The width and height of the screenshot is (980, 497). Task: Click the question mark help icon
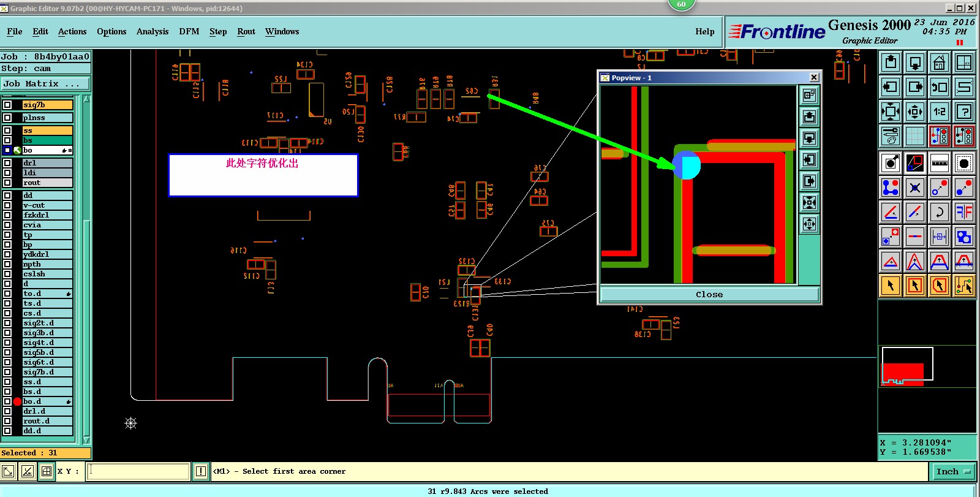point(964,112)
